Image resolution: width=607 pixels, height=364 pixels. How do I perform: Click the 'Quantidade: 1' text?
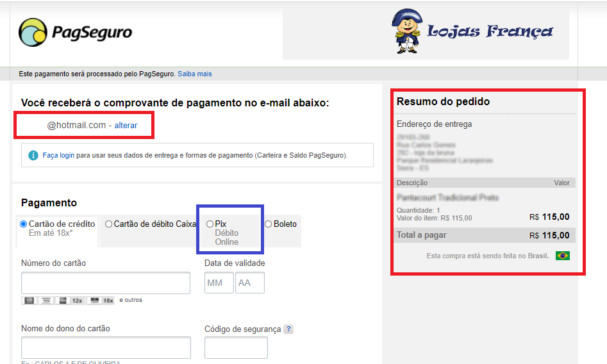418,210
